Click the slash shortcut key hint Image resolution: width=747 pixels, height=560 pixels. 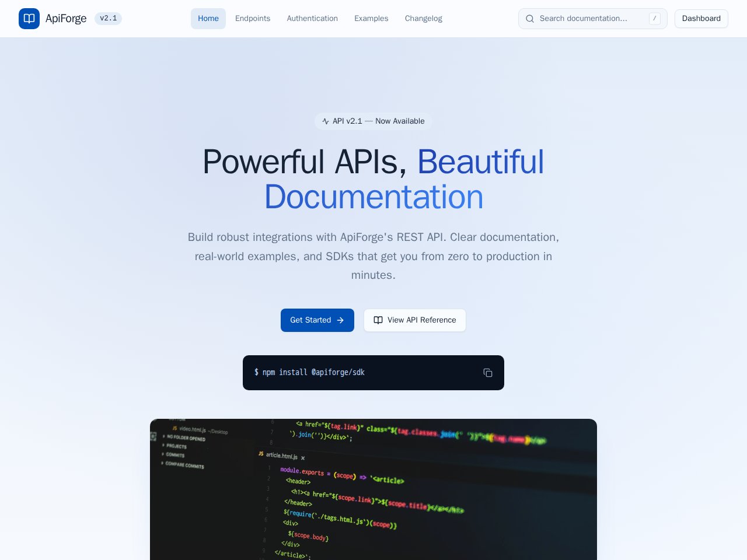pyautogui.click(x=655, y=19)
